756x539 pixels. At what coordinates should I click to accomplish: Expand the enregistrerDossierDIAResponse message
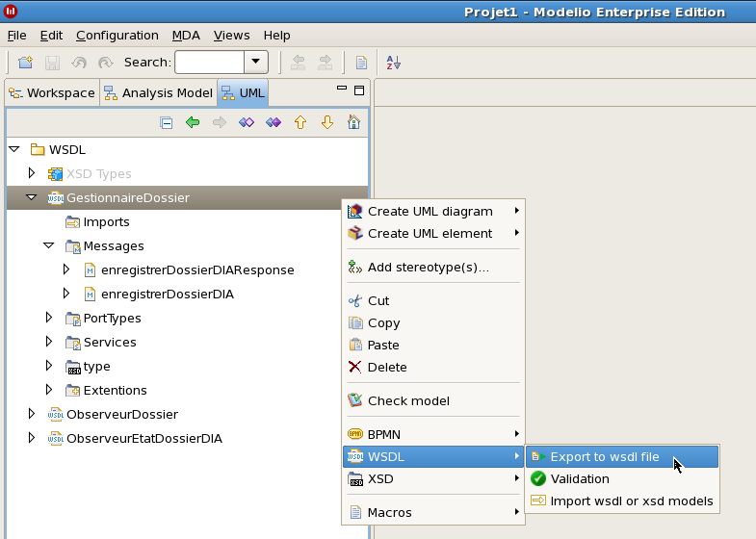[66, 269]
